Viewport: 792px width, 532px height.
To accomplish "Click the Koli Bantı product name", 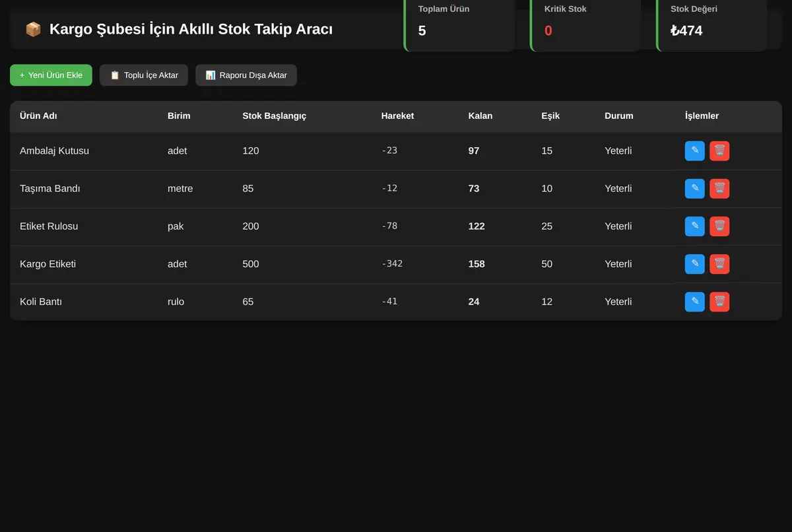I will point(41,302).
